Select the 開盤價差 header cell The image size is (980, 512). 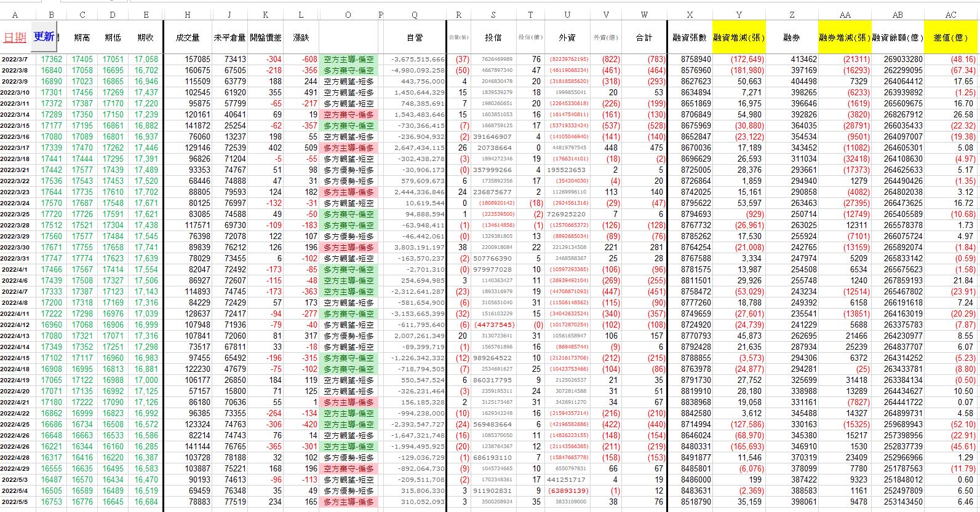coord(266,37)
